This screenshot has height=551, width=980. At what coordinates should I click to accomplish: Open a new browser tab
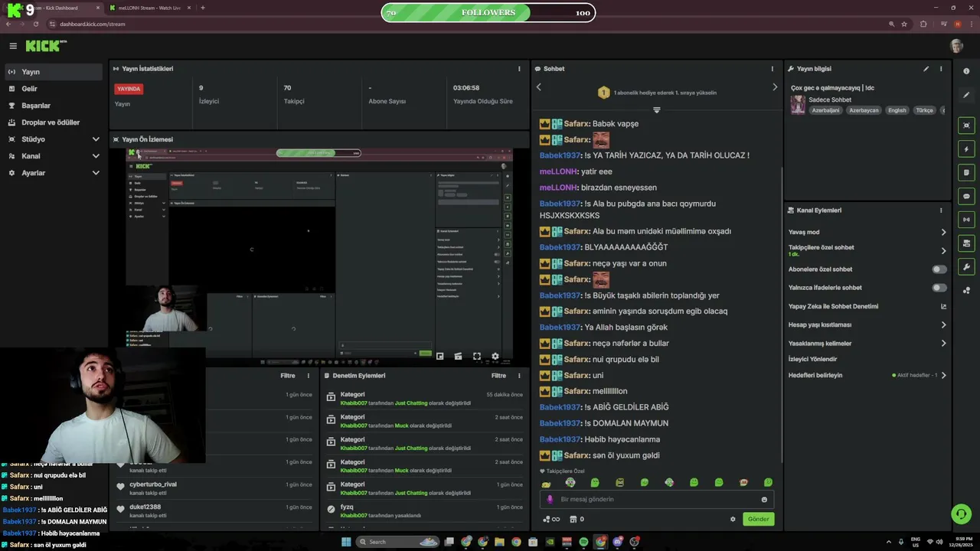[x=202, y=8]
